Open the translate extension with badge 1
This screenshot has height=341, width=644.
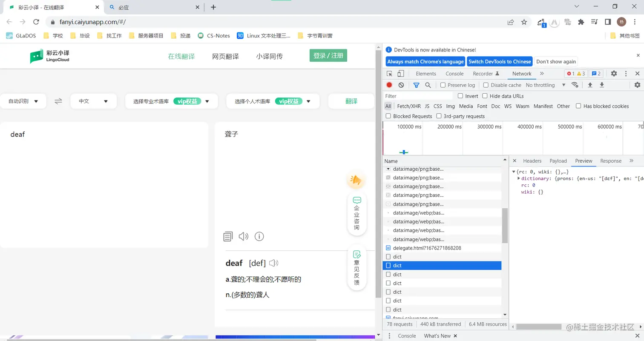[x=541, y=23]
